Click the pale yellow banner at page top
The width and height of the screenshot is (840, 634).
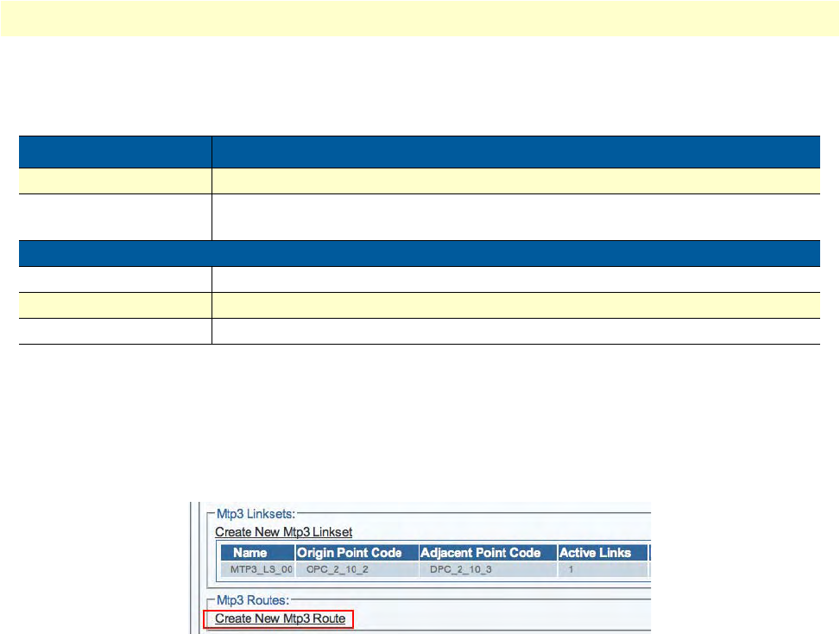(x=420, y=18)
